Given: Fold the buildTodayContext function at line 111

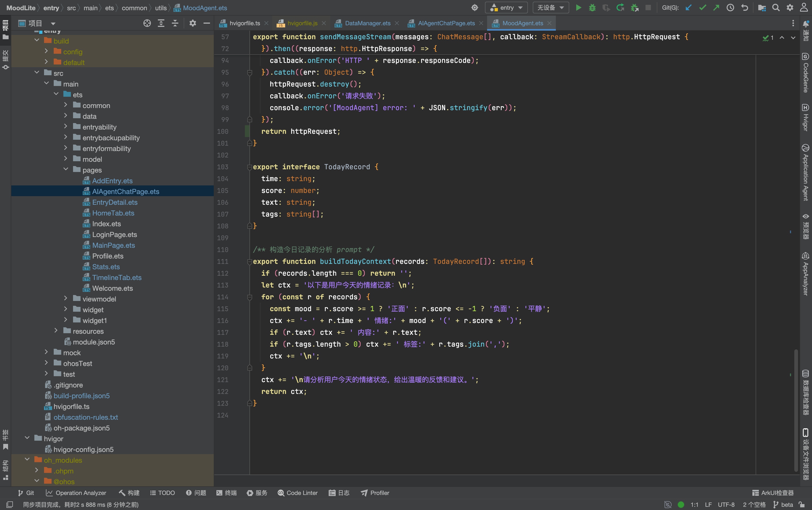Looking at the screenshot, I should pos(249,261).
